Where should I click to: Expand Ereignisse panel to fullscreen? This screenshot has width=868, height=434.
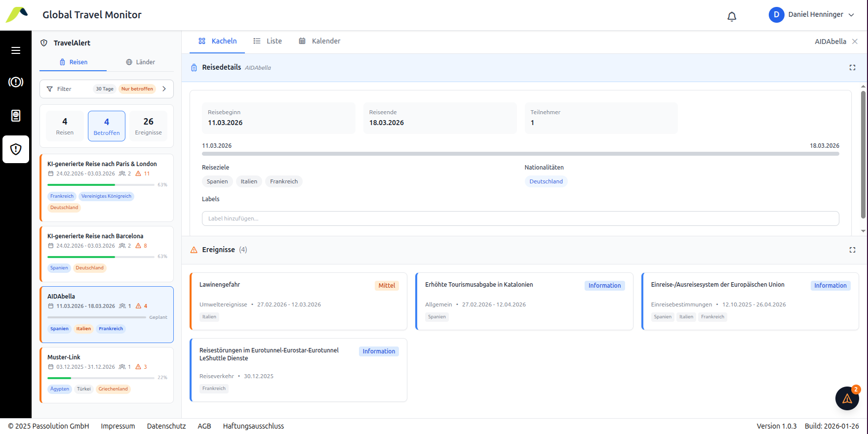click(x=852, y=250)
